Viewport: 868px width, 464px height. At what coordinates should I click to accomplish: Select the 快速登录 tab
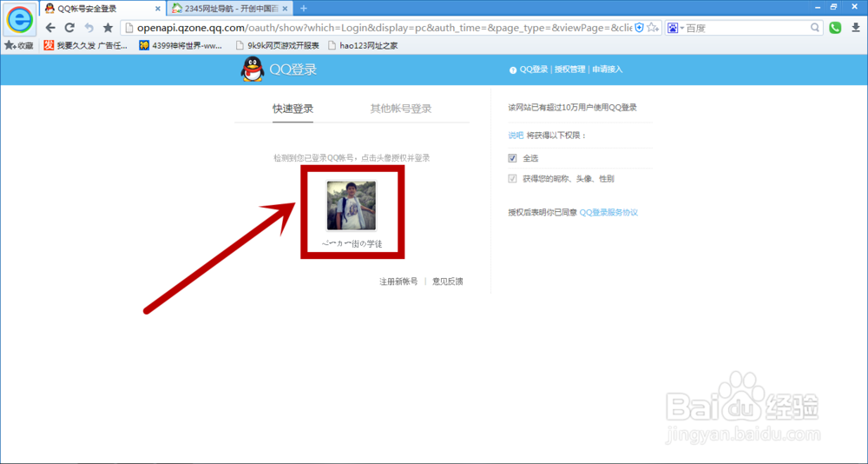(x=293, y=109)
